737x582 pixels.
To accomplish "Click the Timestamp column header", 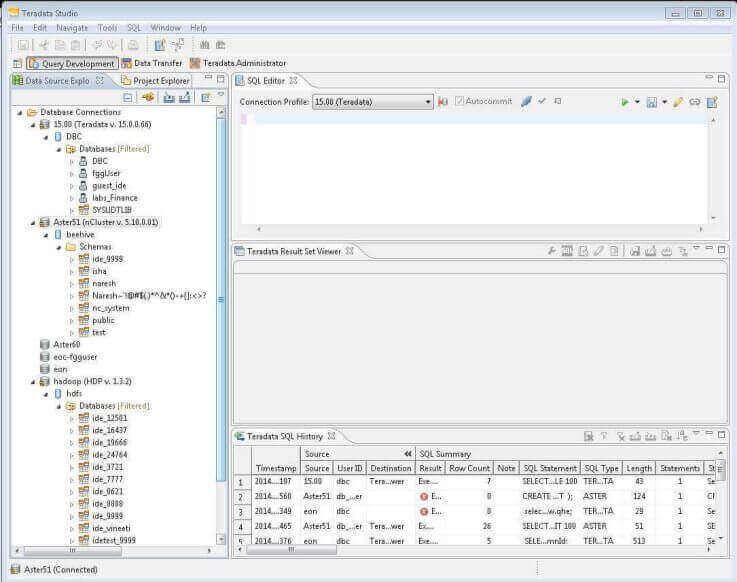I will [x=276, y=468].
